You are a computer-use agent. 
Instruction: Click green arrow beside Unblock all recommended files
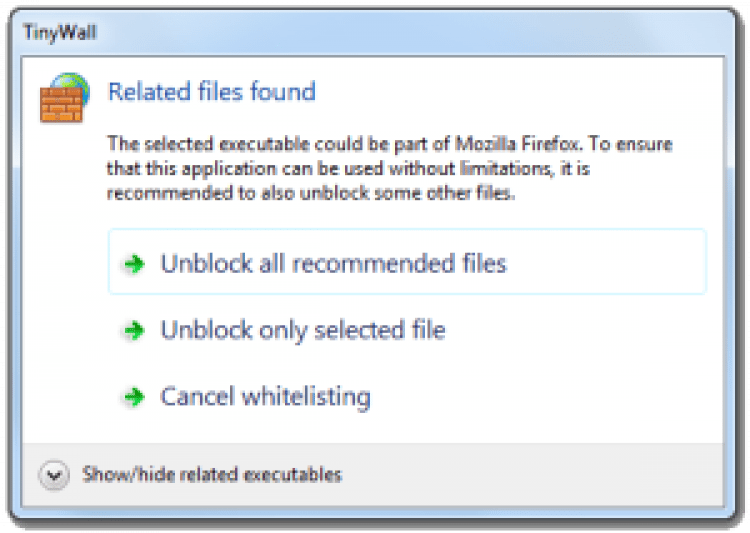click(x=132, y=264)
